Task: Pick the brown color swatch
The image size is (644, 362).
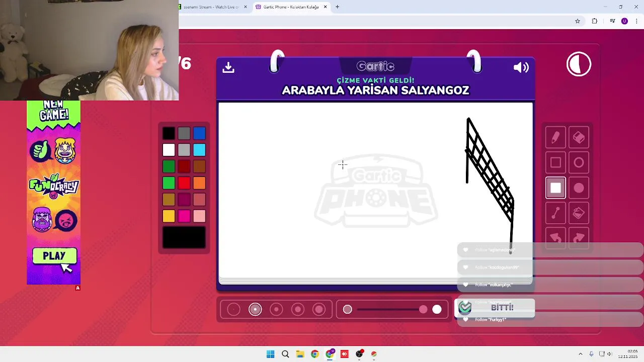Action: (x=199, y=166)
